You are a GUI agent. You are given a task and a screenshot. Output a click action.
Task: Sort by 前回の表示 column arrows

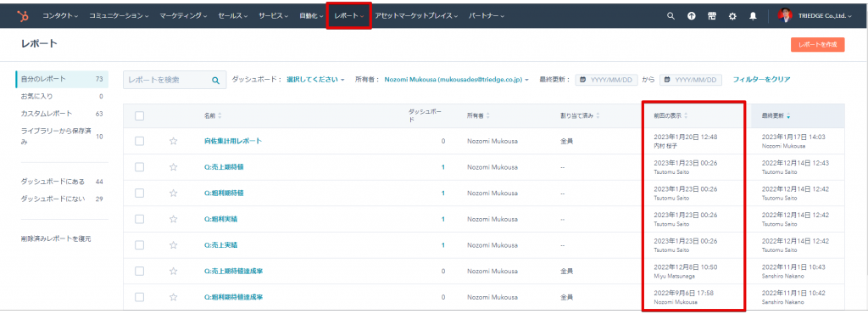pos(686,116)
